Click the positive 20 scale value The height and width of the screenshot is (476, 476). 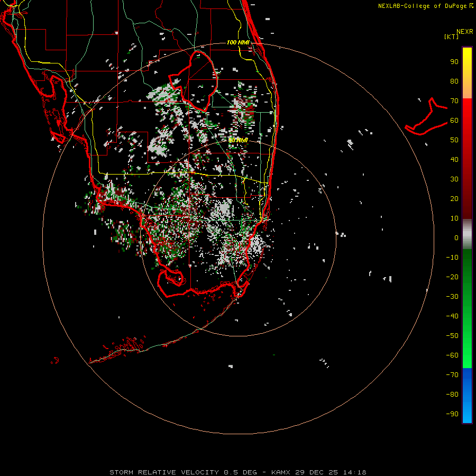point(454,198)
